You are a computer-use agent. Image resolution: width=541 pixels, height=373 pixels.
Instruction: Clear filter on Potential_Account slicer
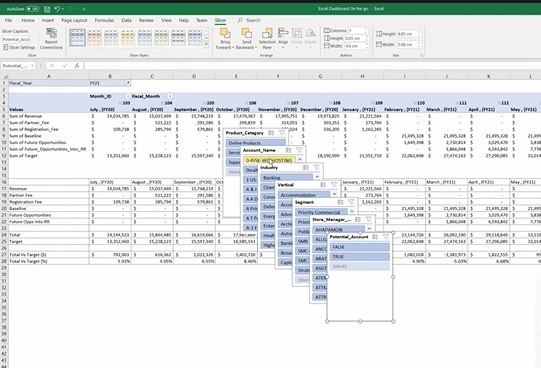coord(386,237)
